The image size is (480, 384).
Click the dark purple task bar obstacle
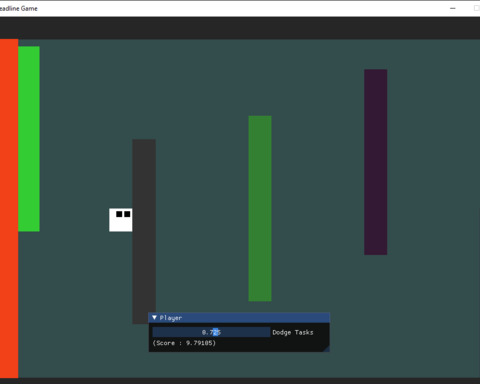376,162
